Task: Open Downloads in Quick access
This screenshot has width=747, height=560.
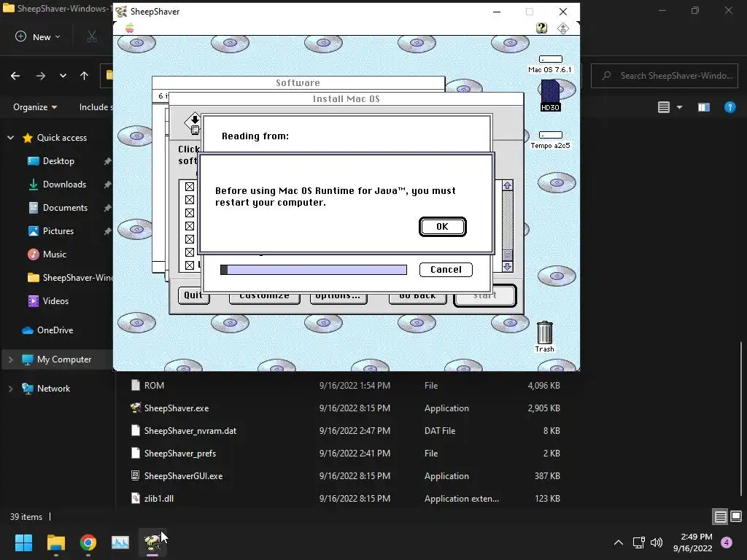Action: (x=64, y=184)
